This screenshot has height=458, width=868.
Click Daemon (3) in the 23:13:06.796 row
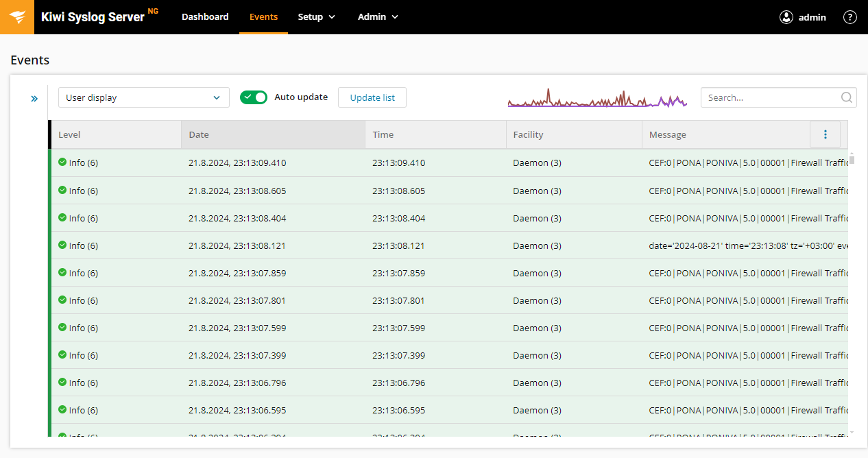537,383
